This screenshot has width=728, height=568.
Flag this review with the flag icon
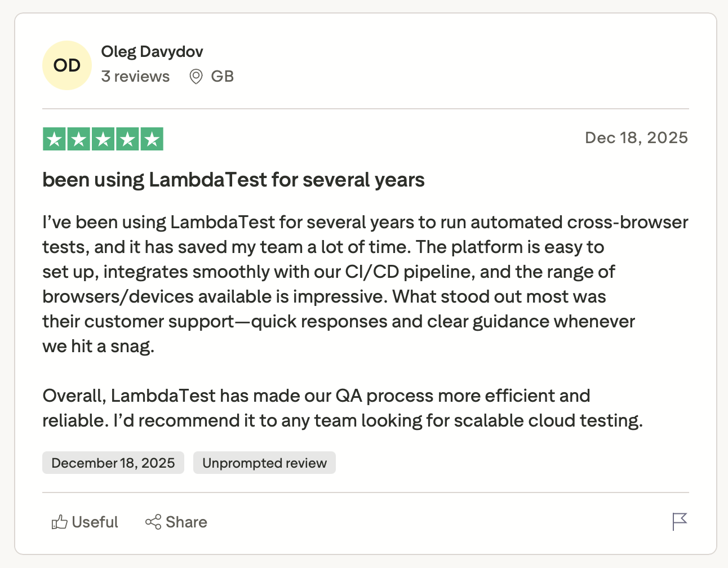click(680, 522)
